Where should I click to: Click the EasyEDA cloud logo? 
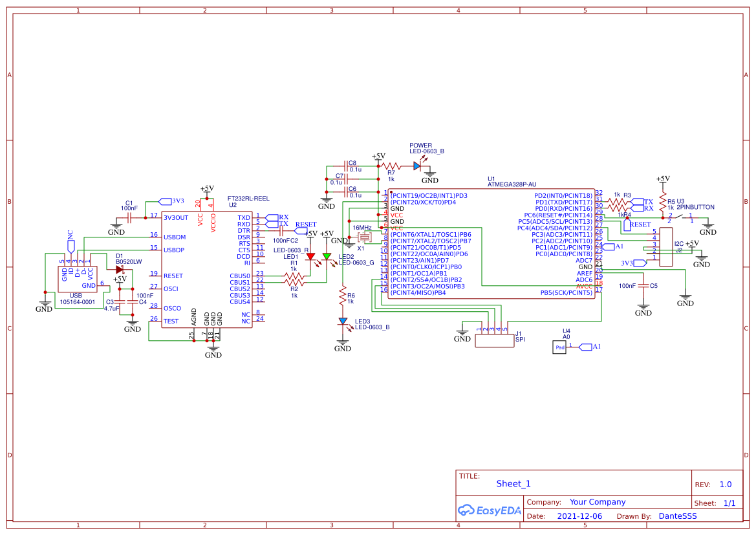pos(467,510)
